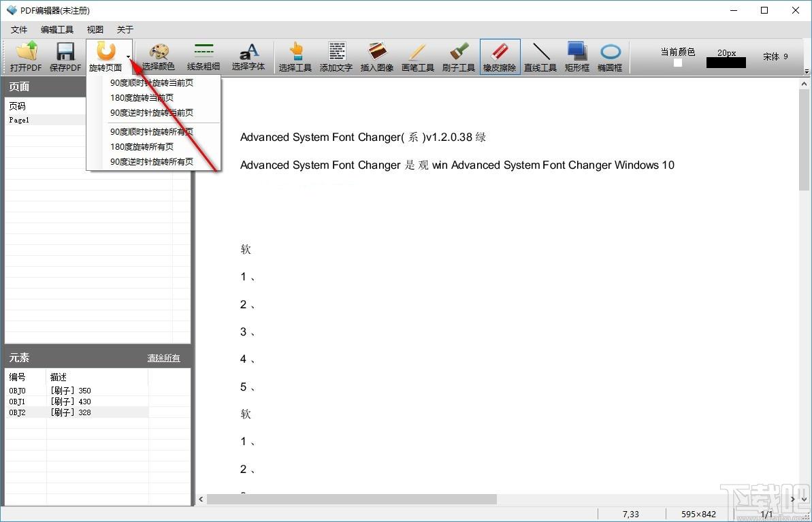Expand the toolbar overflow arrow
Screen dimensions: 812x522
click(x=807, y=71)
